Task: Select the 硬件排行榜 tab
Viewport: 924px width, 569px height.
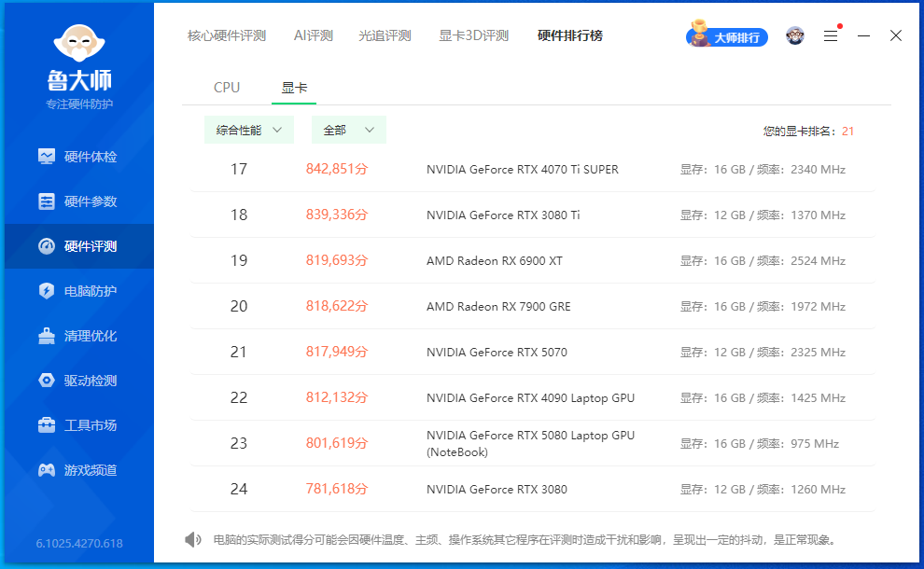Action: click(x=570, y=36)
